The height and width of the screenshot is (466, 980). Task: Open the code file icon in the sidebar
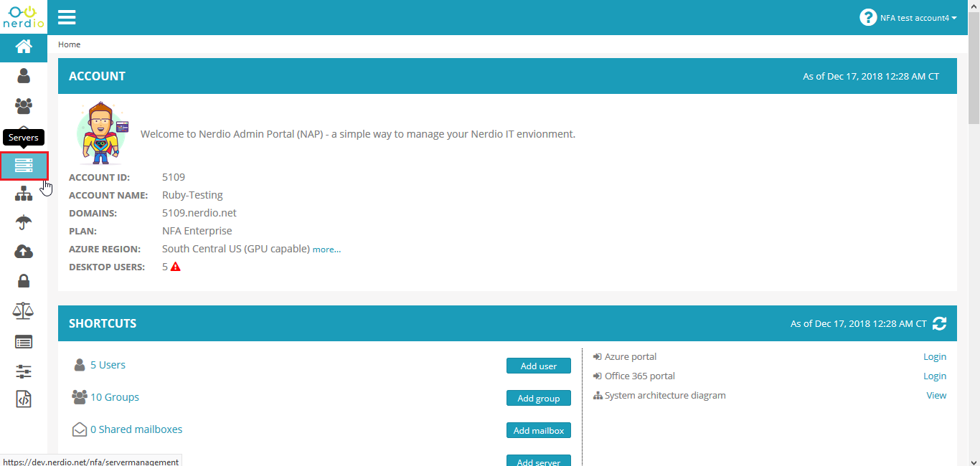pos(24,399)
